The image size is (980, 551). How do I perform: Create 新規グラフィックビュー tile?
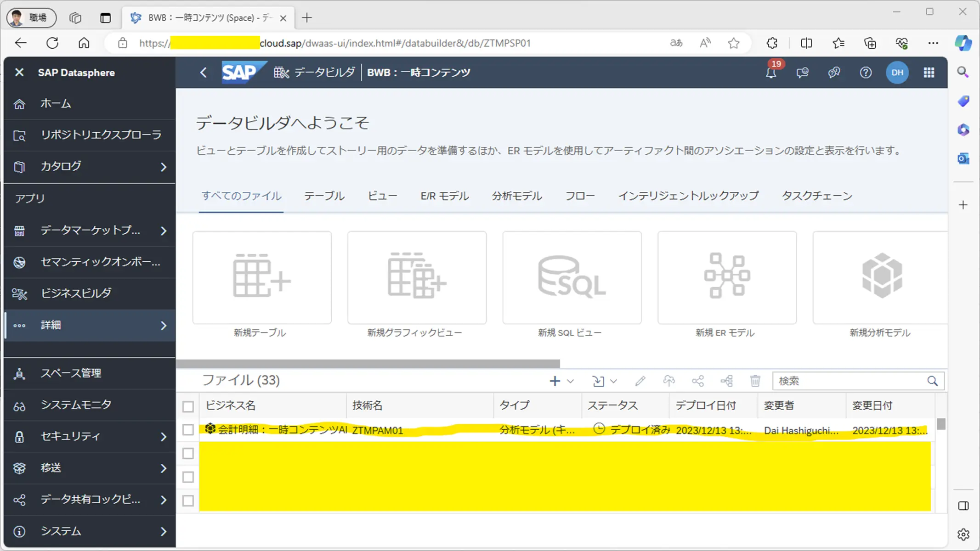point(417,277)
